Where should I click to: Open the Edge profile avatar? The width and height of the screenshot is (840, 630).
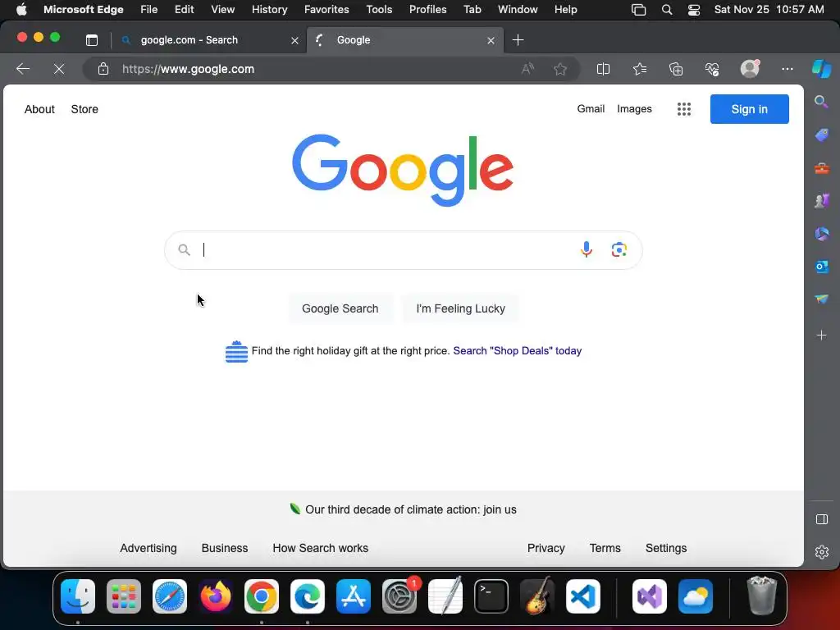pos(750,69)
